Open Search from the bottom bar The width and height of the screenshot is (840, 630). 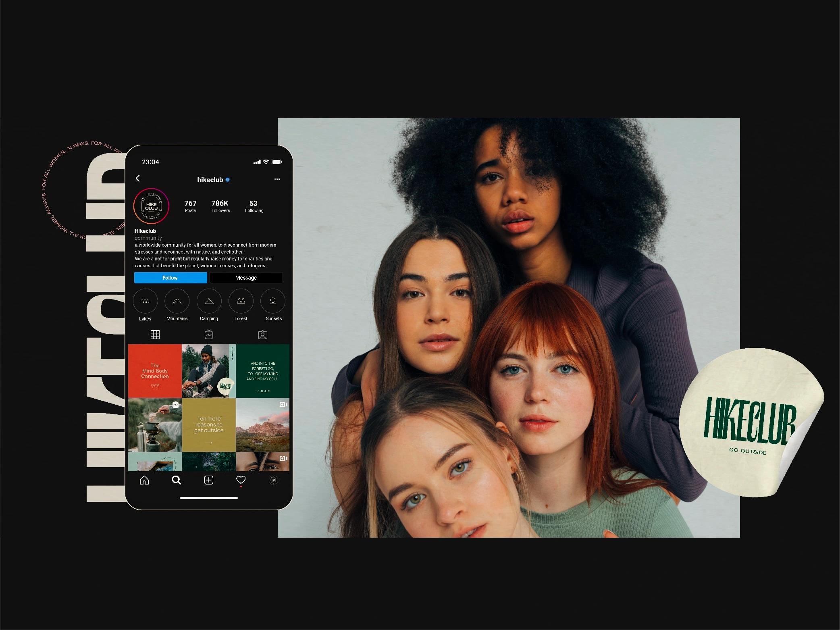point(177,480)
